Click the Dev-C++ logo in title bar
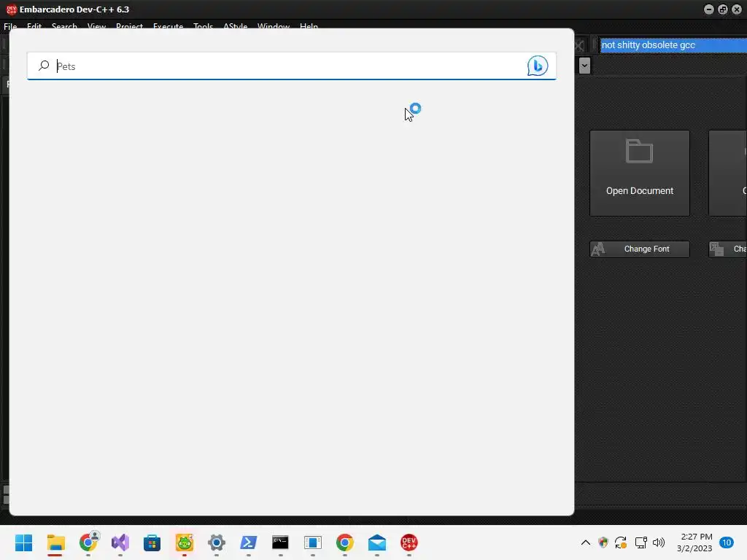 coord(11,9)
